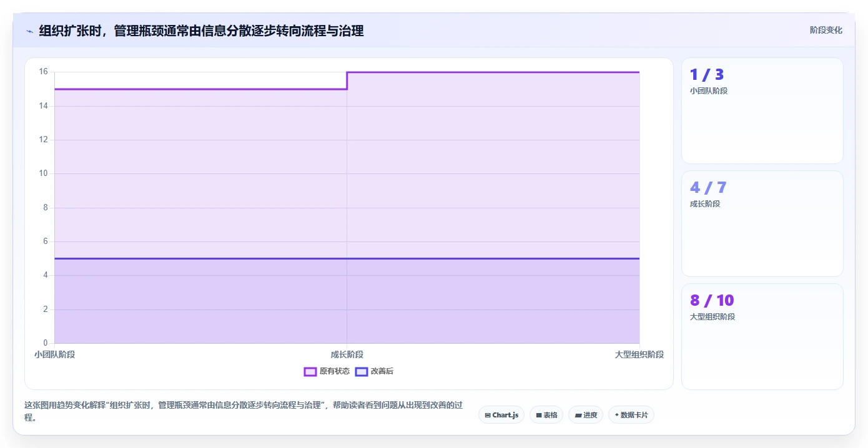The width and height of the screenshot is (868, 448).
Task: Open the 8 / 10 大型组织阶段 card
Action: pyautogui.click(x=762, y=337)
